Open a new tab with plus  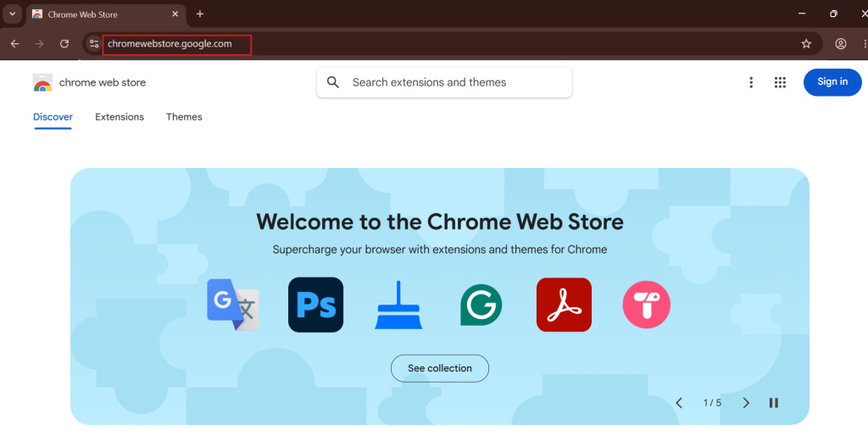click(x=200, y=14)
